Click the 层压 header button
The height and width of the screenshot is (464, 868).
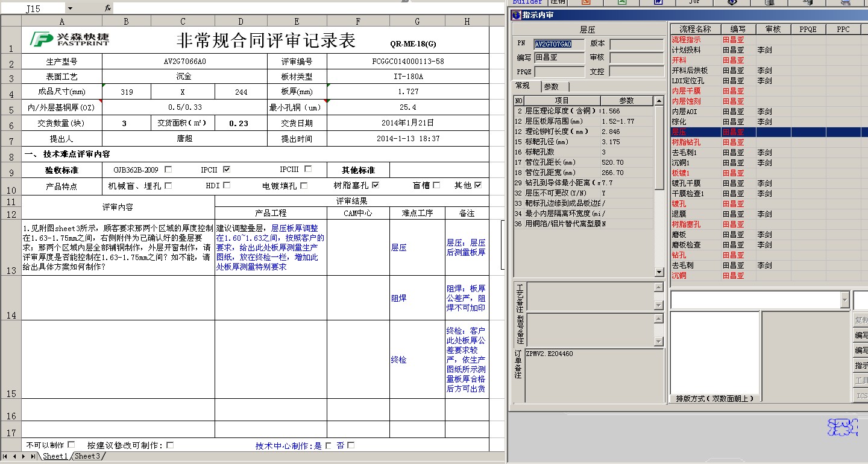click(588, 30)
